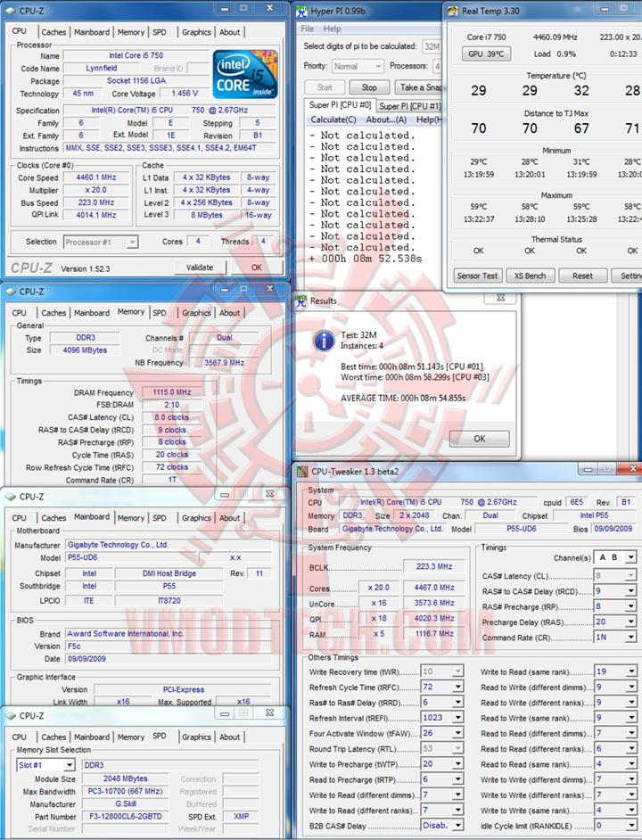Open the File menu in Hyper PI
This screenshot has width=642, height=840.
point(308,29)
